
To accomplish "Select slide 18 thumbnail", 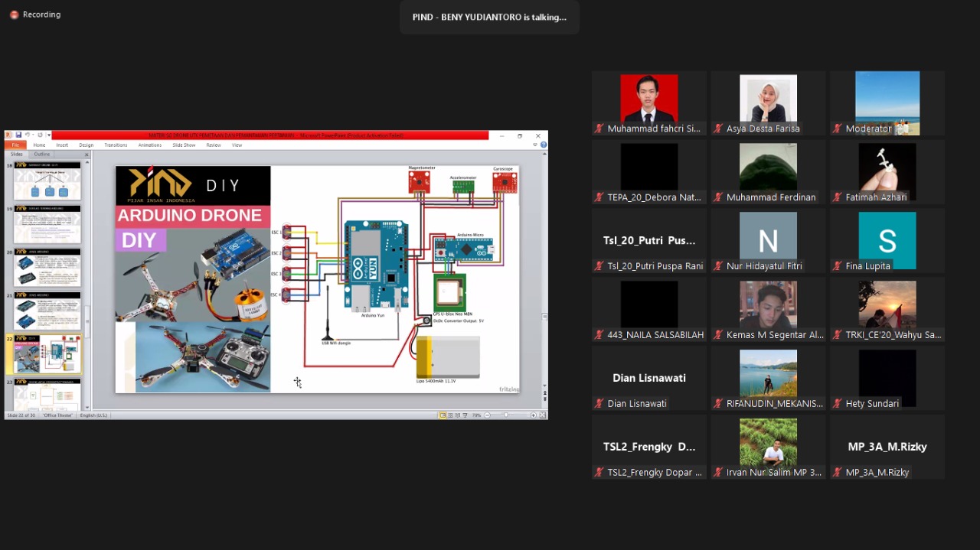I will pos(47,181).
